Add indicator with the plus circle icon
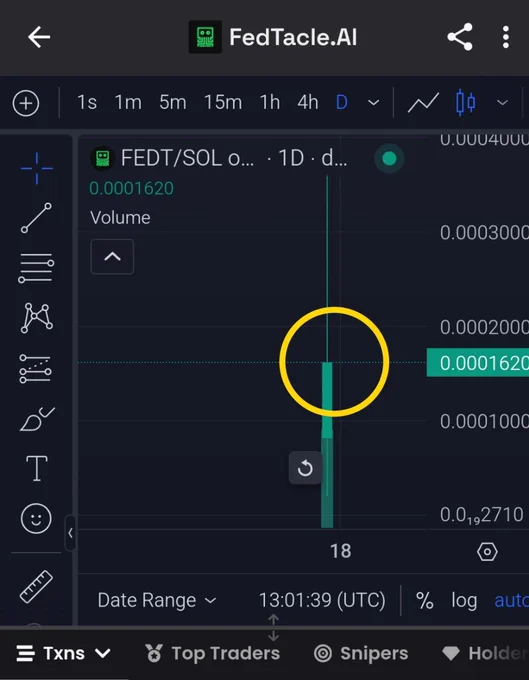Image resolution: width=529 pixels, height=680 pixels. pyautogui.click(x=26, y=103)
